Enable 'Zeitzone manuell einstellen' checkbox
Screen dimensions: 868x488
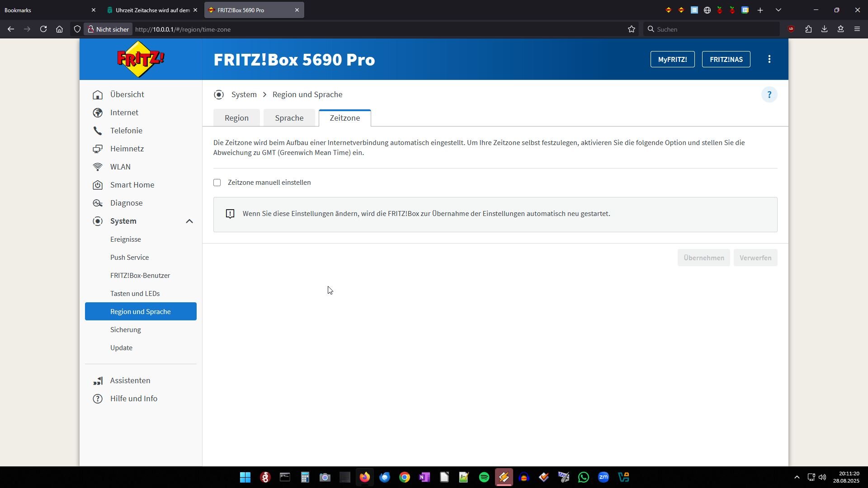[217, 183]
